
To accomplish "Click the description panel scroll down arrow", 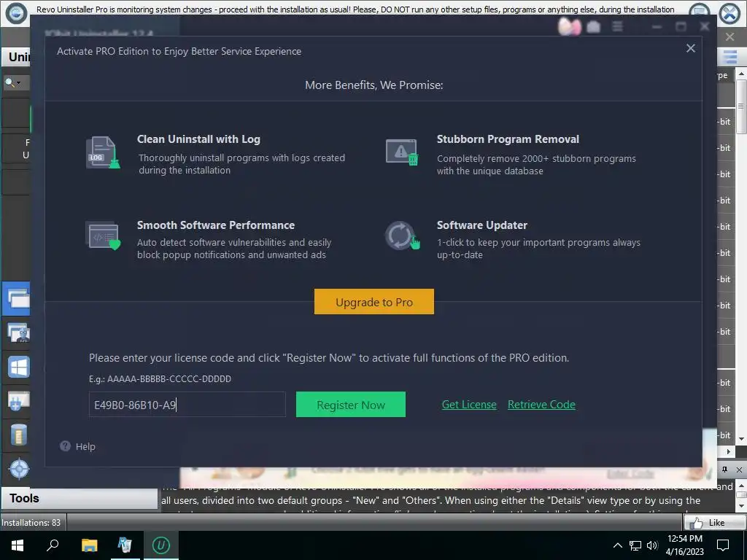I will (741, 505).
